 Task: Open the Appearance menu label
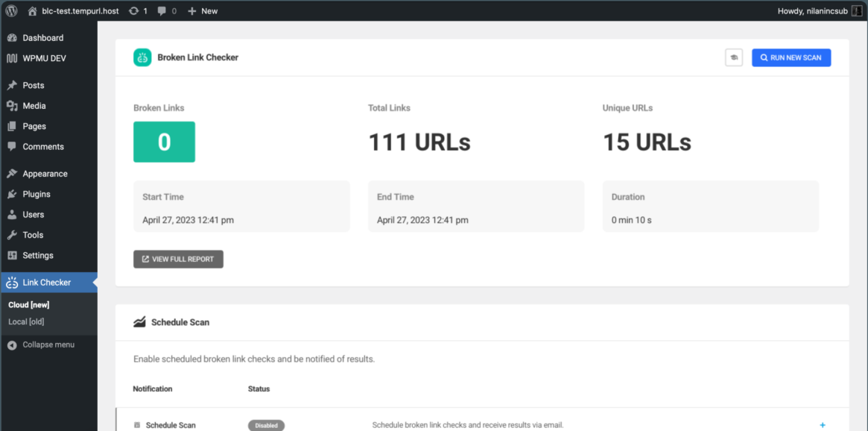[x=45, y=174]
